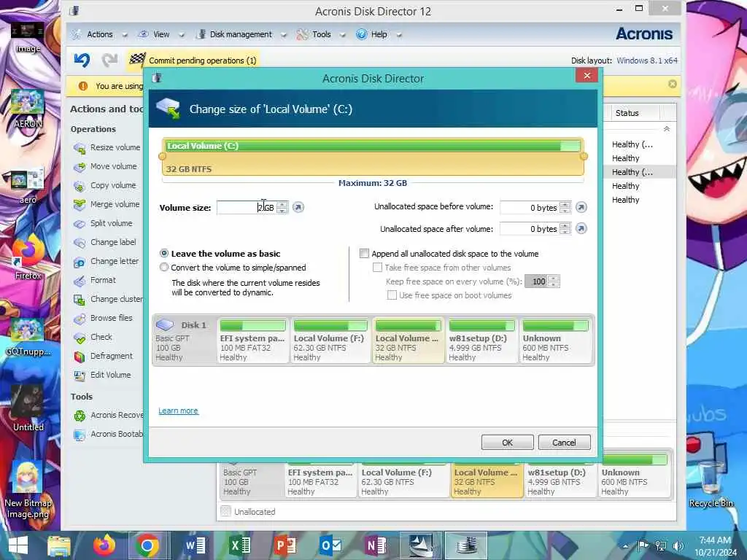This screenshot has height=560, width=747.
Task: Select Format in Operations sidebar
Action: point(95,281)
